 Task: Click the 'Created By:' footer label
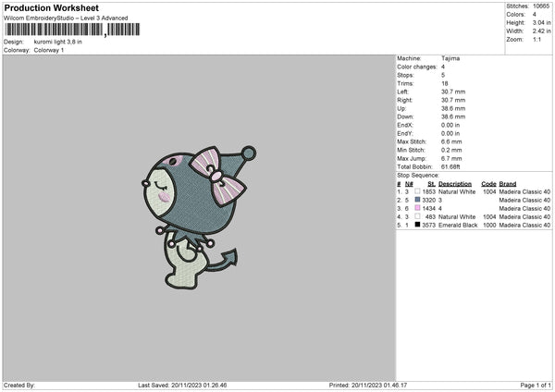pyautogui.click(x=19, y=386)
